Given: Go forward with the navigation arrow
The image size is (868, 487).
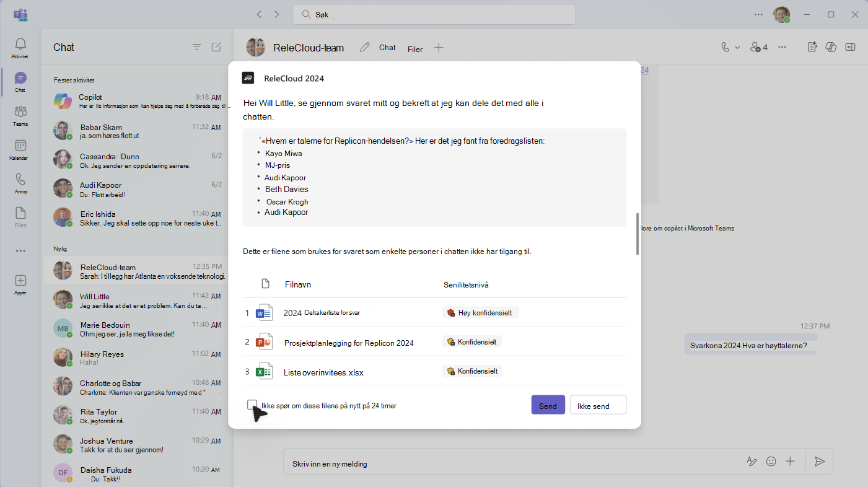Looking at the screenshot, I should pos(277,14).
